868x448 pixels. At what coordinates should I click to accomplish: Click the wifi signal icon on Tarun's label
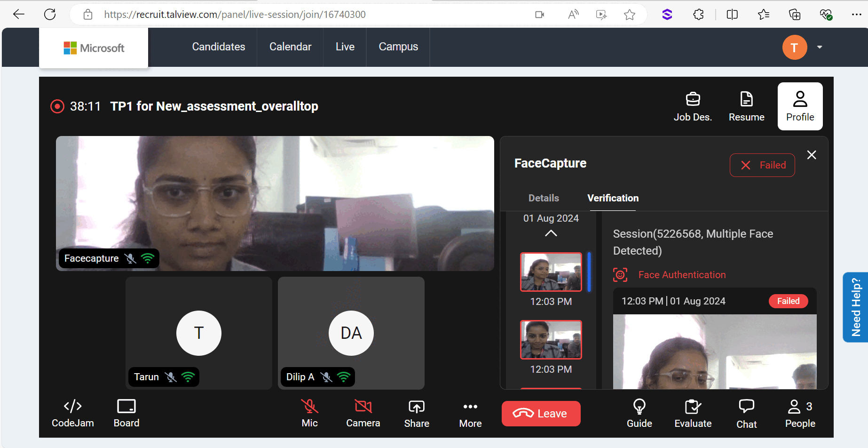188,377
